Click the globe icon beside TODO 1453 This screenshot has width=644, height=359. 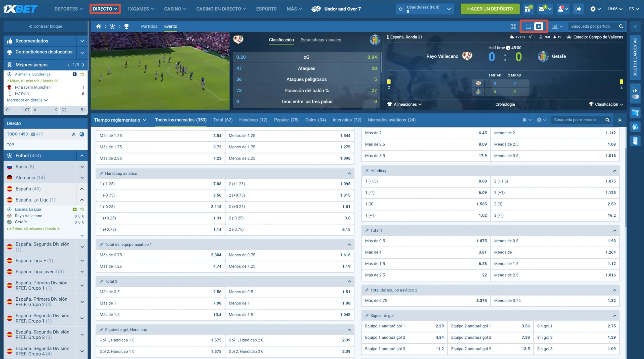coord(82,134)
